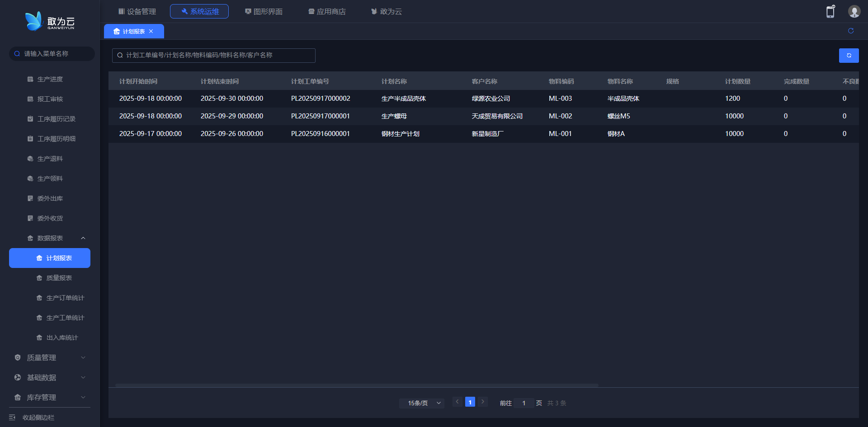Close the 计划报表 tab

tap(151, 31)
